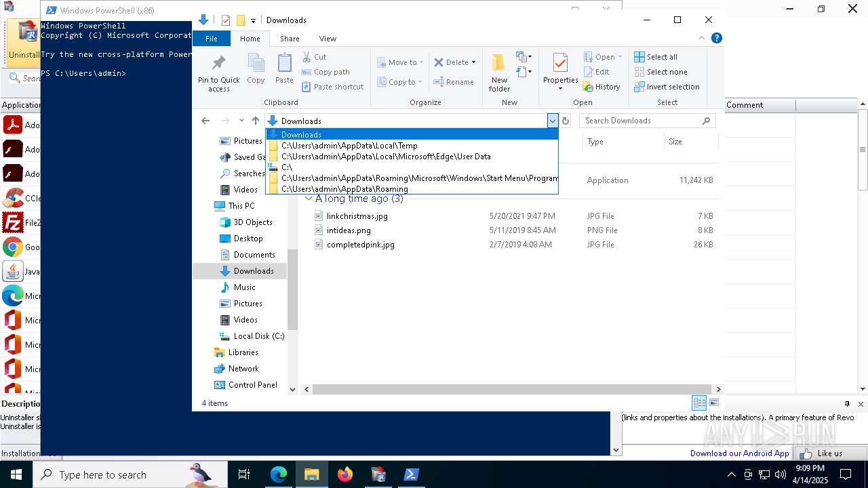Screen dimensions: 868x488
Task: Click the Search Downloads box
Action: [647, 121]
